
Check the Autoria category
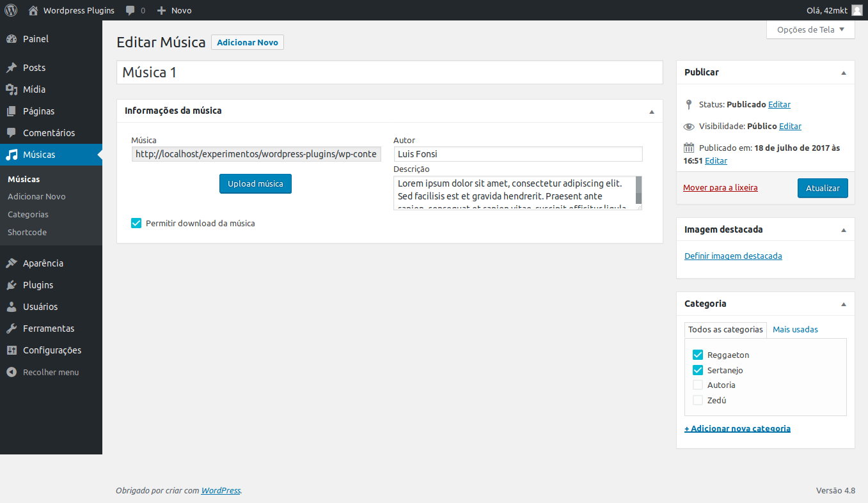coord(698,385)
